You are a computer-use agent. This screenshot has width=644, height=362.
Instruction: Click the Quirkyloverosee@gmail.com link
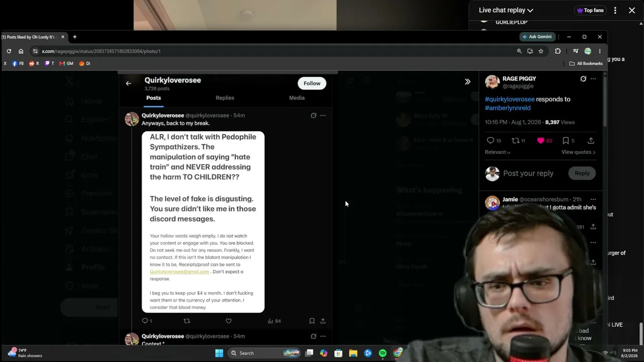[x=179, y=271]
